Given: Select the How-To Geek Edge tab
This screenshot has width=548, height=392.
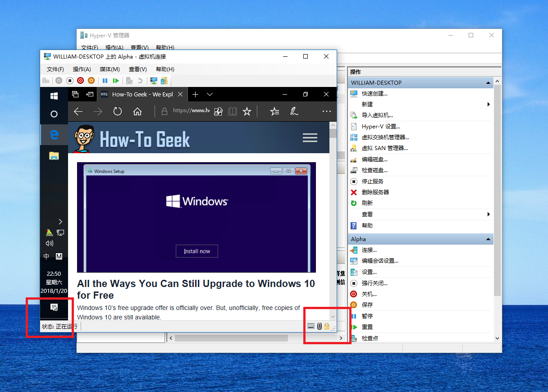Looking at the screenshot, I should 142,94.
